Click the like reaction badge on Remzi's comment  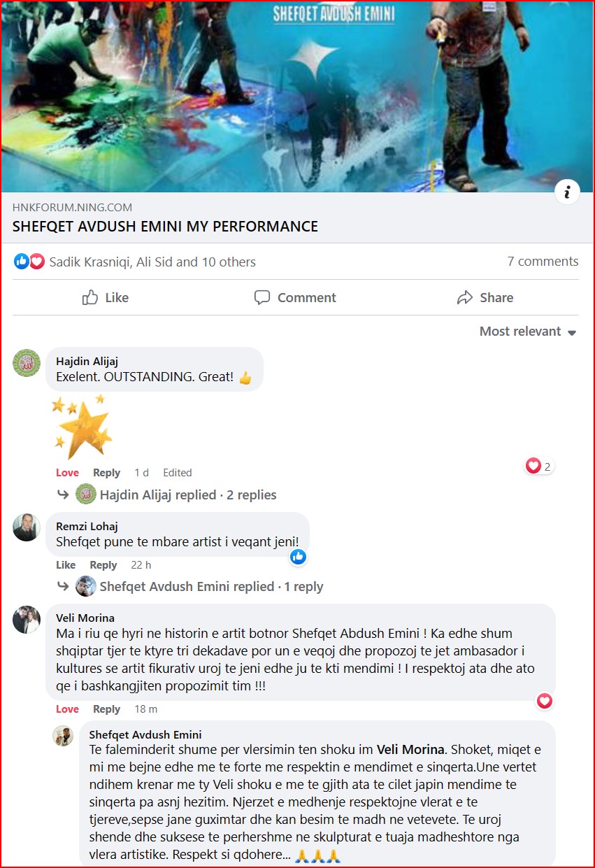(x=298, y=557)
